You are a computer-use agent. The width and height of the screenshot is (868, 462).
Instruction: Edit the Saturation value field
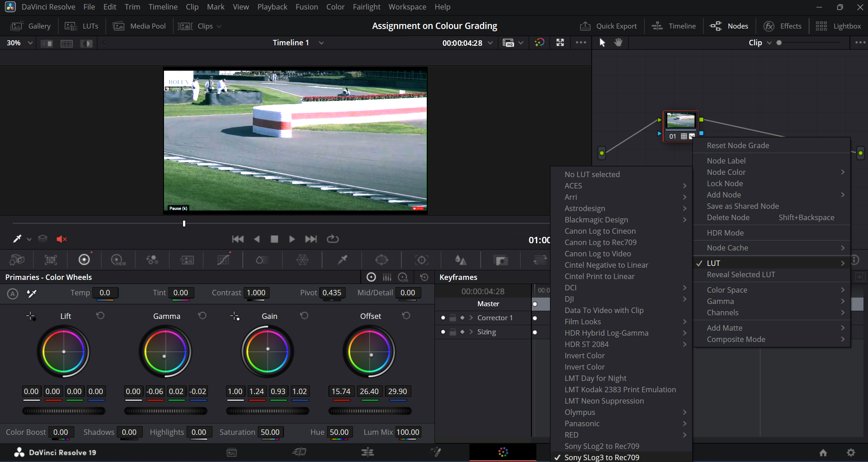coord(270,432)
